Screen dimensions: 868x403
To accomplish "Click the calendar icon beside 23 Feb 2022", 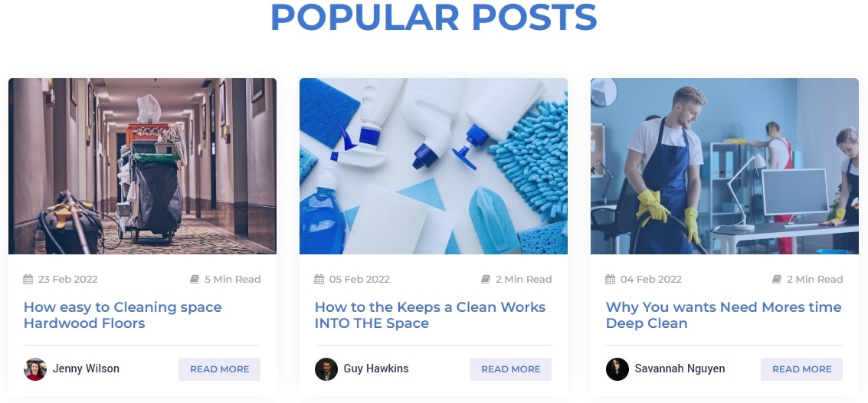I will [x=28, y=279].
